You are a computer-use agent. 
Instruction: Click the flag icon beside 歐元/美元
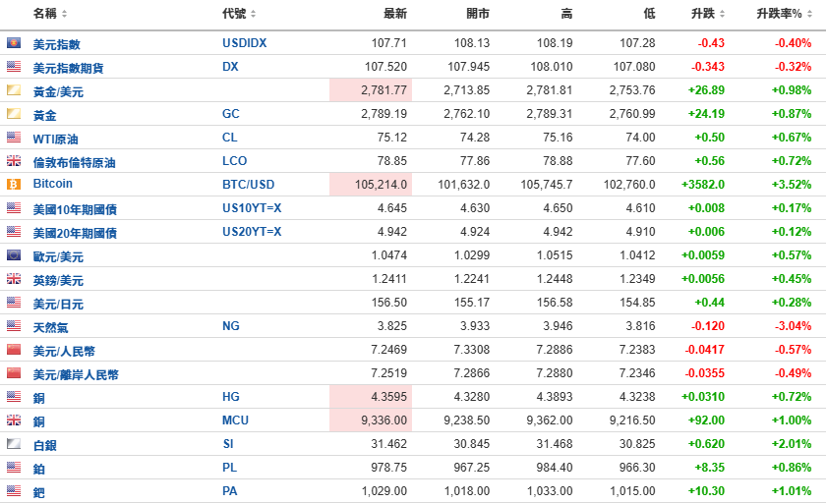(14, 255)
